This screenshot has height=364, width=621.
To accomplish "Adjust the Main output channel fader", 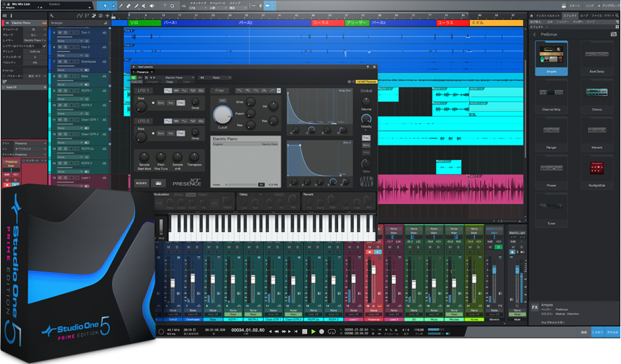I will (517, 270).
